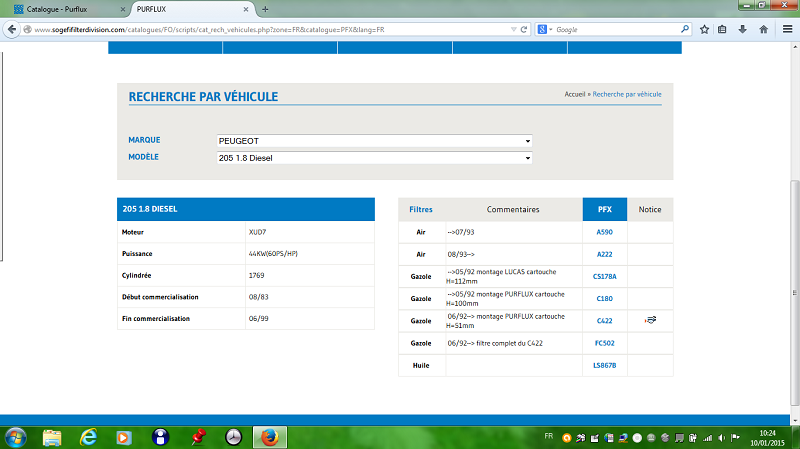Click in the Google search field
Viewport: 800px width, 449px height.
(x=616, y=30)
